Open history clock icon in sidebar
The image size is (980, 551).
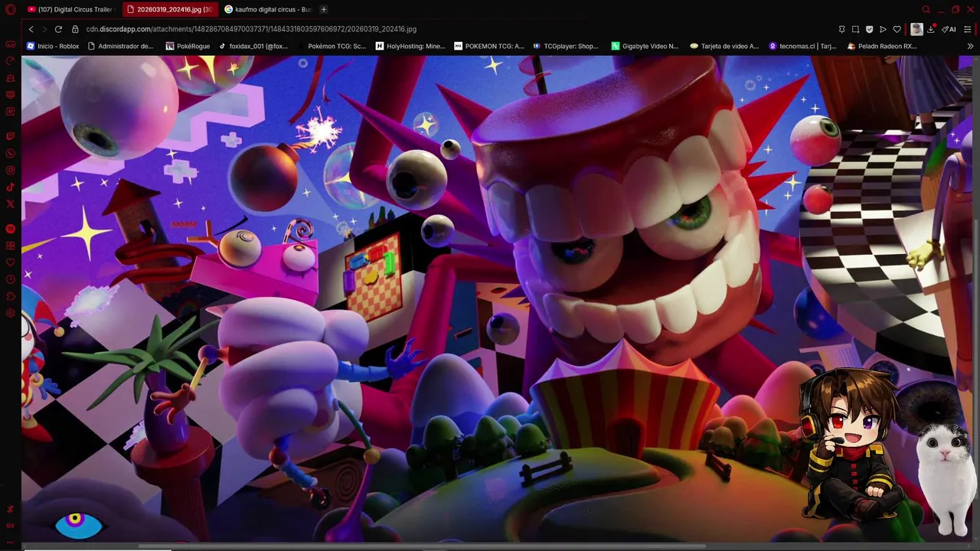pyautogui.click(x=11, y=279)
